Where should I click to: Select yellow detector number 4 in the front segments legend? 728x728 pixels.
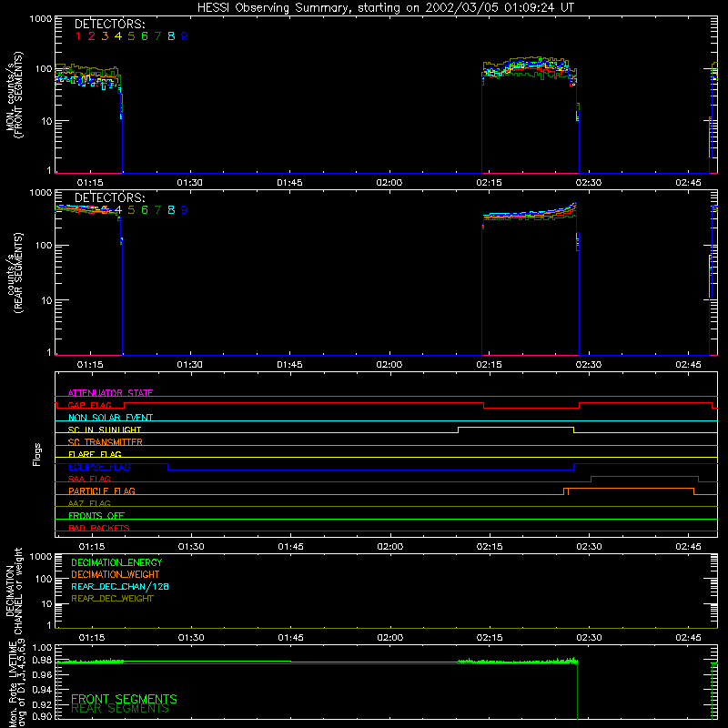118,36
